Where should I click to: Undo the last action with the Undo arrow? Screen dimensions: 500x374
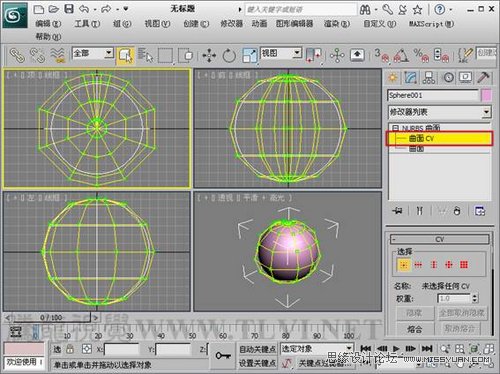point(84,9)
